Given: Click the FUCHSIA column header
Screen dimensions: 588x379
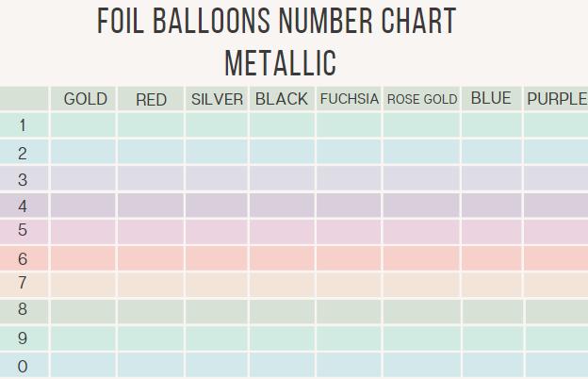Looking at the screenshot, I should pyautogui.click(x=349, y=99).
